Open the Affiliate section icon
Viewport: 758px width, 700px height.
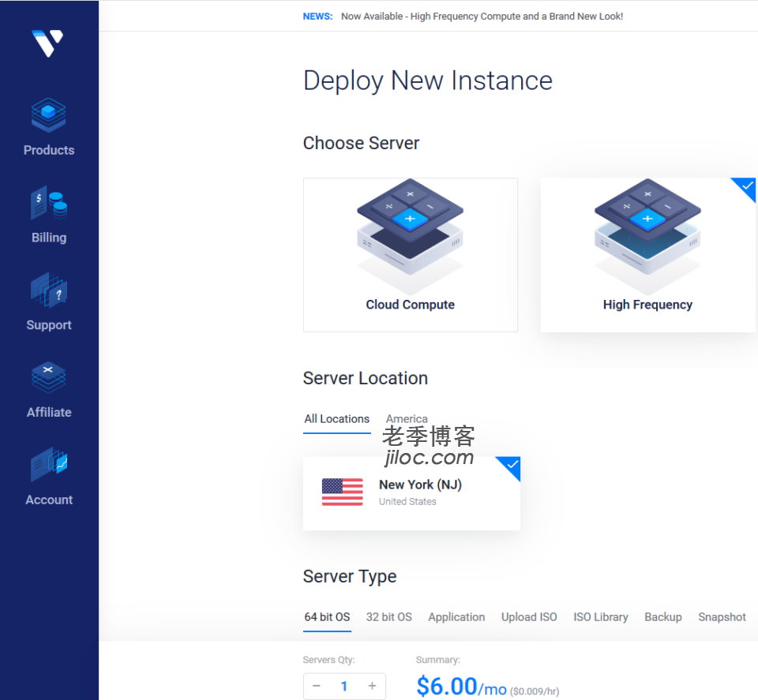coord(48,377)
